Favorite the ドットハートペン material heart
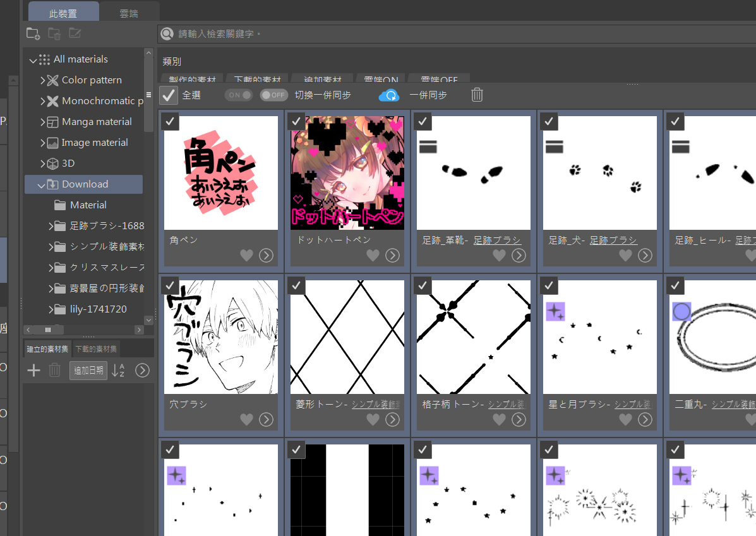The image size is (756, 536). point(373,256)
